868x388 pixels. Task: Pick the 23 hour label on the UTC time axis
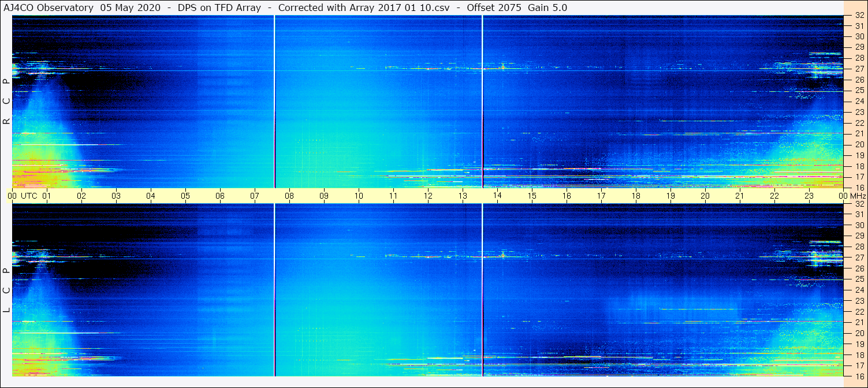tap(809, 196)
